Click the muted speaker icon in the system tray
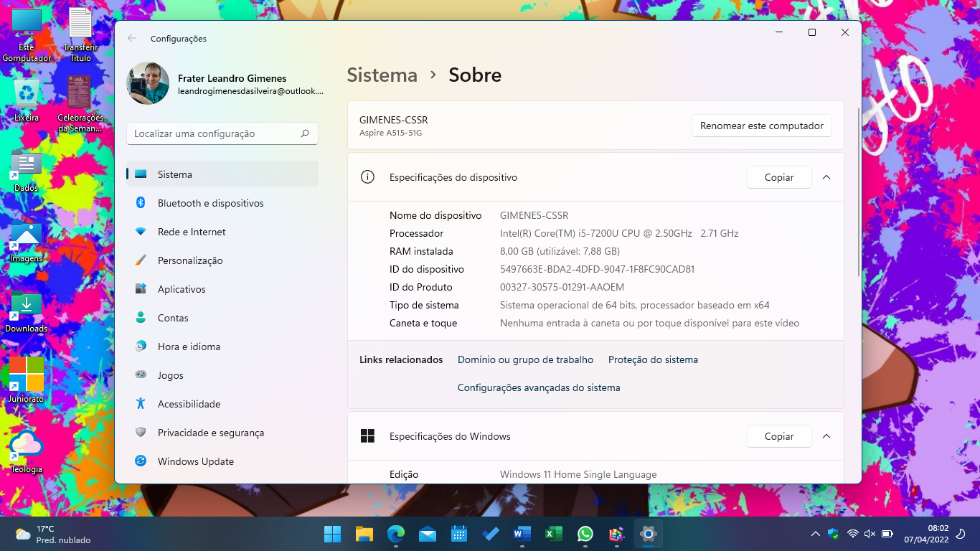Image resolution: width=980 pixels, height=551 pixels. (x=870, y=534)
